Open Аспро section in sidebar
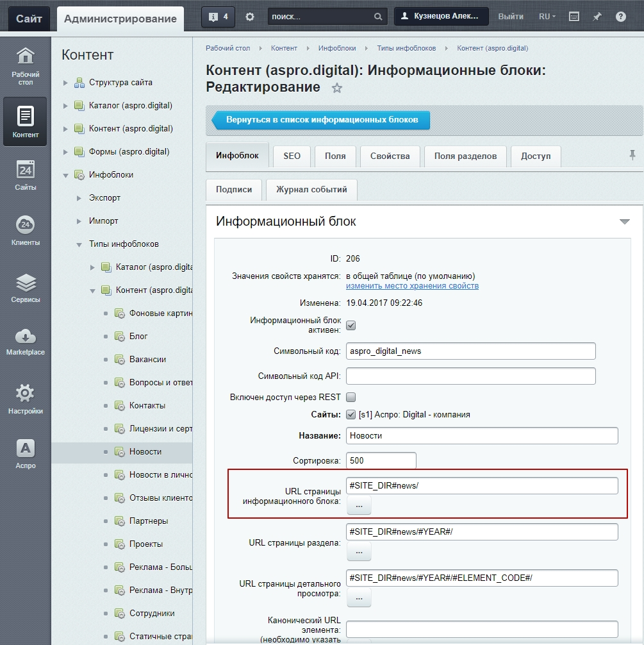644x645 pixels. (25, 454)
